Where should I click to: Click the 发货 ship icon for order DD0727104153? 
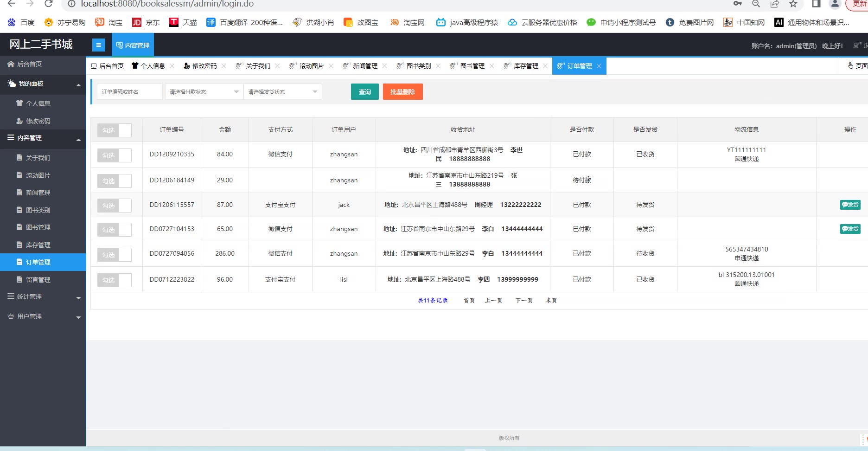click(x=850, y=229)
